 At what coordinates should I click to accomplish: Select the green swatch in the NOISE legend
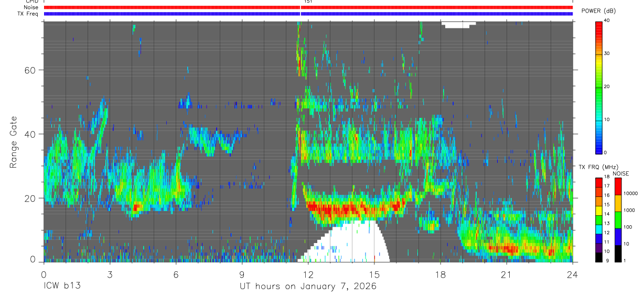coord(618,219)
